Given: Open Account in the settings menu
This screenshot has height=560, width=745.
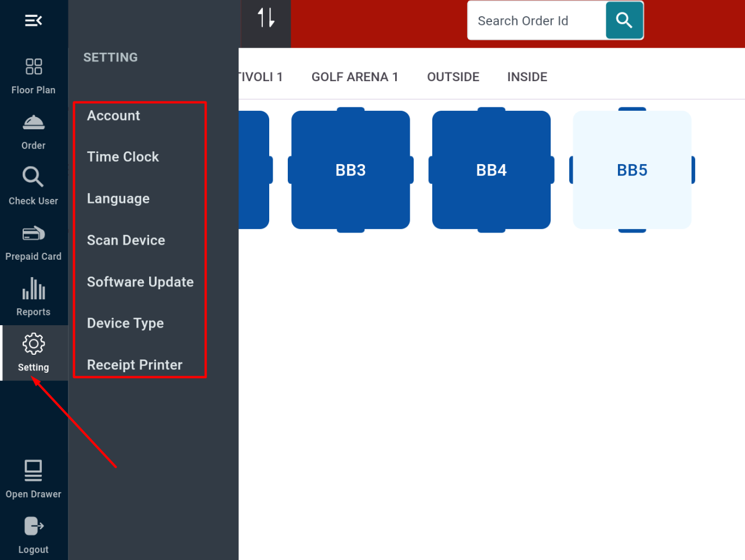Looking at the screenshot, I should (x=114, y=116).
